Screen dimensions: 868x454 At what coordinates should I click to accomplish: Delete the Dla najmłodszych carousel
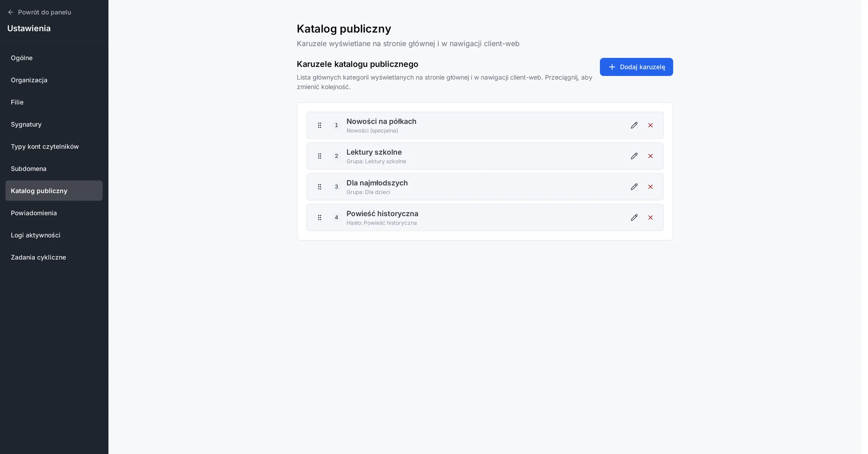coord(650,187)
